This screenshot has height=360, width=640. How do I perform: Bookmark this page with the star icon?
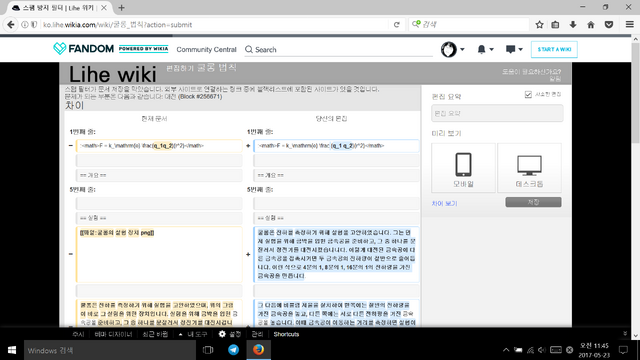(x=539, y=24)
